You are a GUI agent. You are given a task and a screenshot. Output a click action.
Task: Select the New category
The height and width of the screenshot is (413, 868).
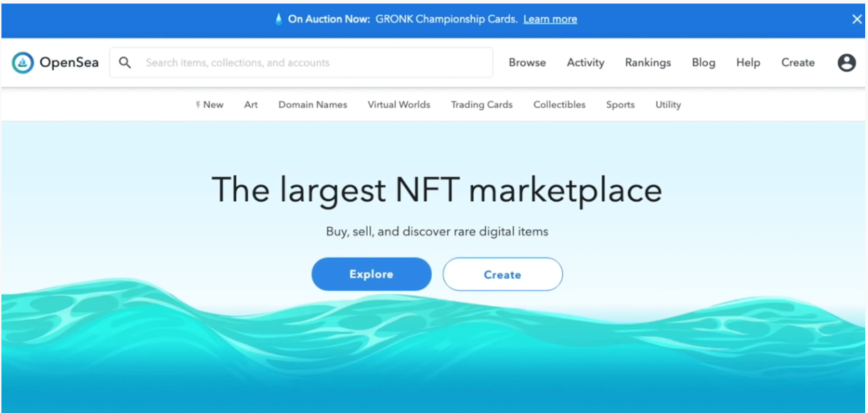click(x=210, y=105)
